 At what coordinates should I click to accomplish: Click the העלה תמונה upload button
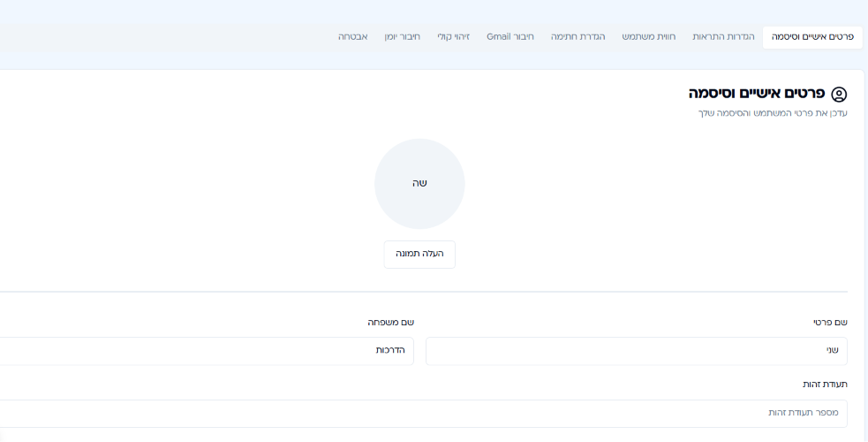coord(419,255)
